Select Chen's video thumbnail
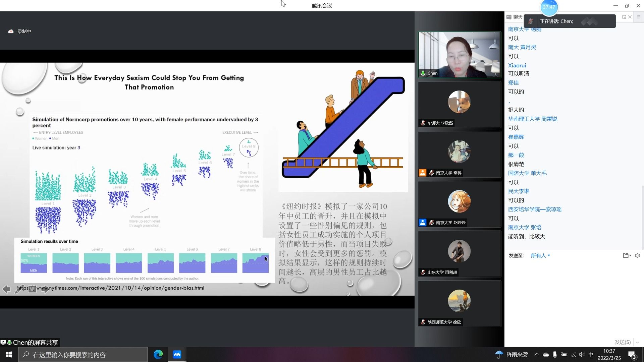Viewport: 644px width, 362px height. pyautogui.click(x=459, y=55)
